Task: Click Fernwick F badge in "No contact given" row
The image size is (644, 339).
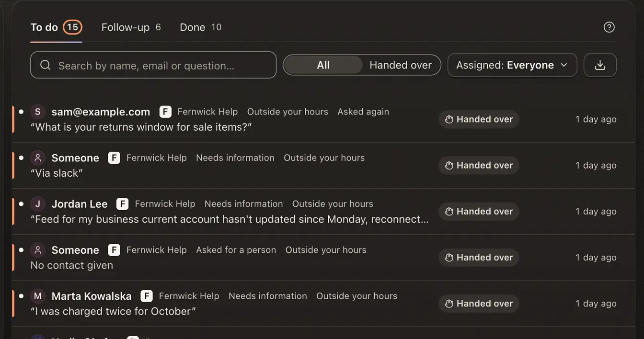Action: pos(114,249)
